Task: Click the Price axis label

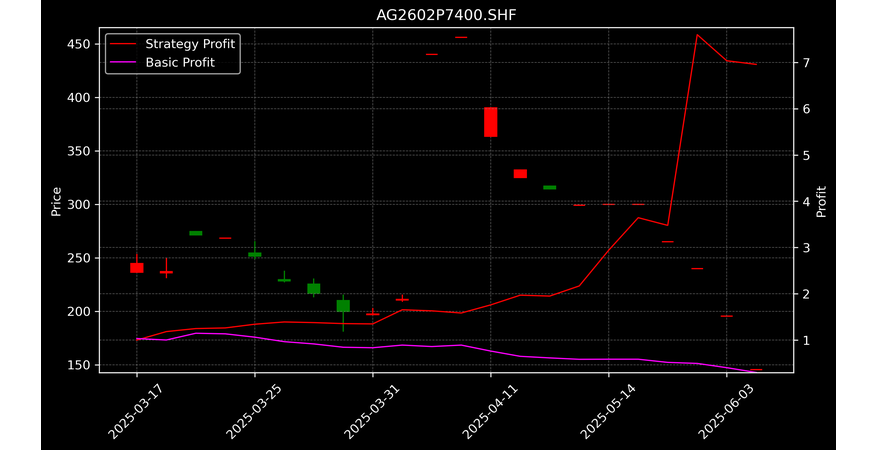Action: pos(56,201)
